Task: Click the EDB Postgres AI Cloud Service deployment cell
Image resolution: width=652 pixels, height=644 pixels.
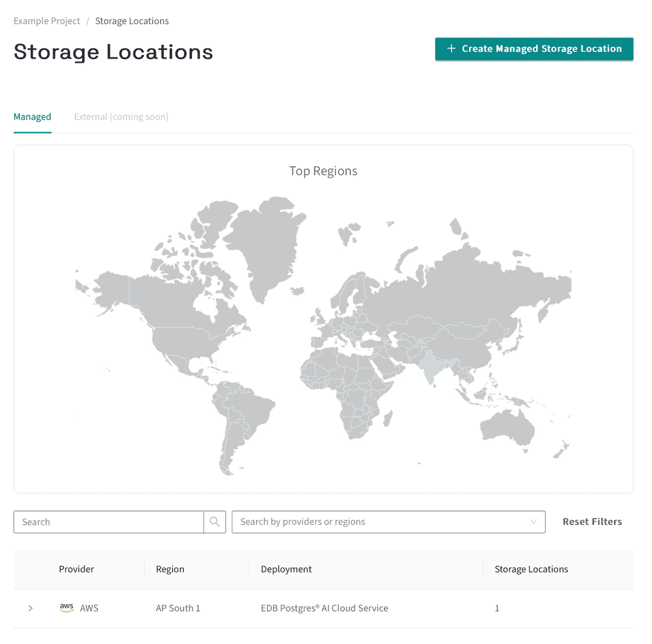Action: (324, 608)
